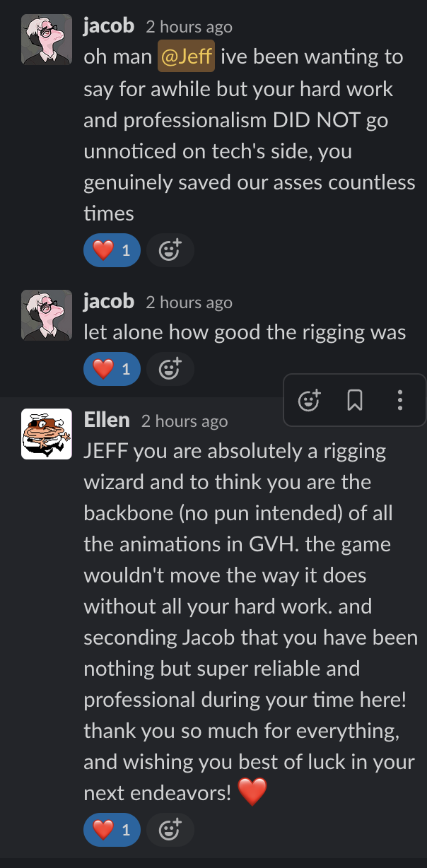
Task: Open Ellen's profile from her avatar
Action: pos(47,433)
